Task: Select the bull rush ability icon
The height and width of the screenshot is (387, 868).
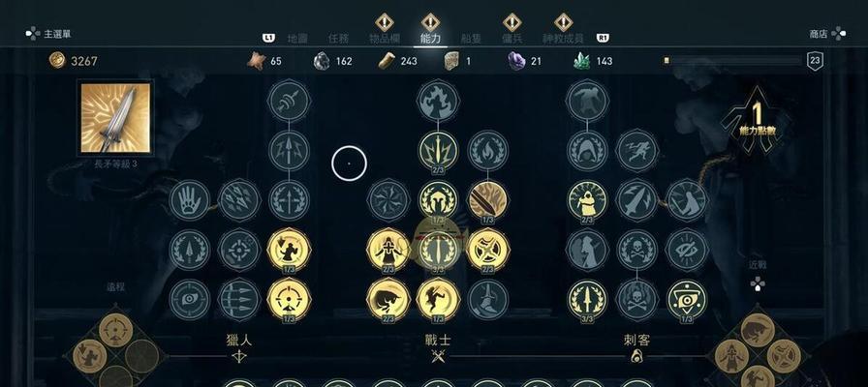Action: [388, 299]
